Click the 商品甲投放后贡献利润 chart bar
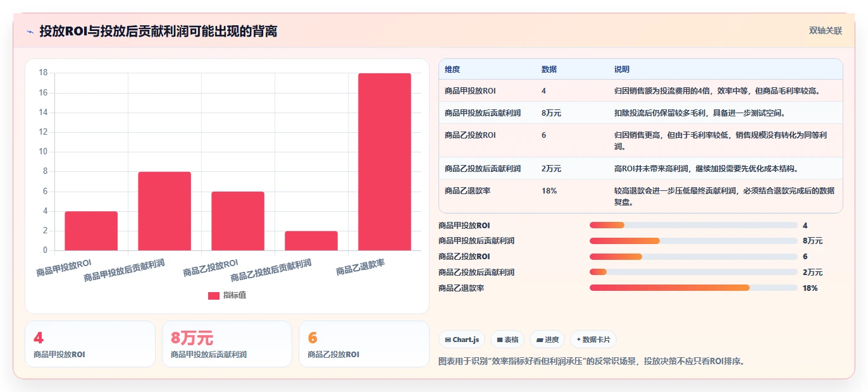This screenshot has width=868, height=392. [x=164, y=211]
